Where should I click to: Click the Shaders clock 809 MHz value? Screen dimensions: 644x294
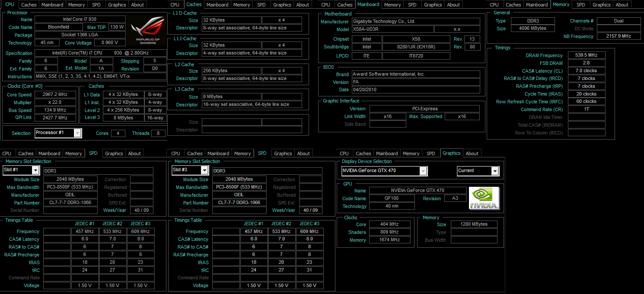pyautogui.click(x=389, y=232)
